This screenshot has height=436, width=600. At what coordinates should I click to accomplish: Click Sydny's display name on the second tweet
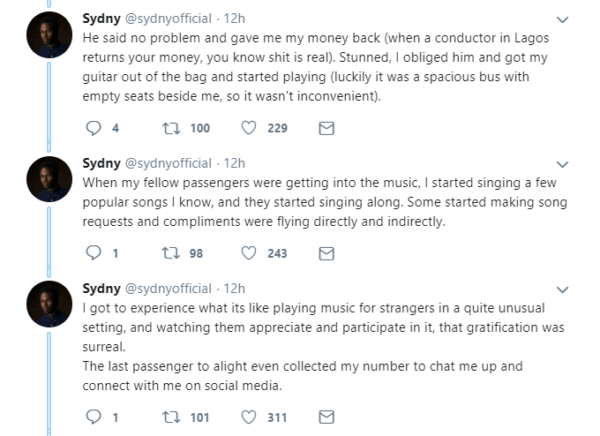point(101,163)
